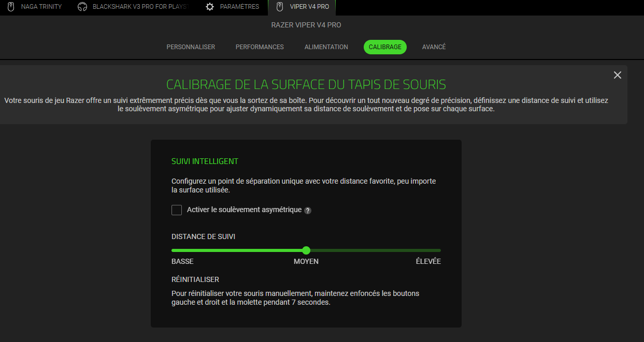Open the Performances section

click(260, 47)
